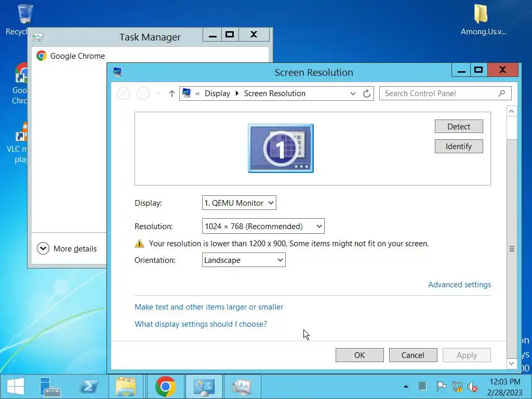Open the Resolution dropdown
Image resolution: width=532 pixels, height=399 pixels.
[x=263, y=227]
